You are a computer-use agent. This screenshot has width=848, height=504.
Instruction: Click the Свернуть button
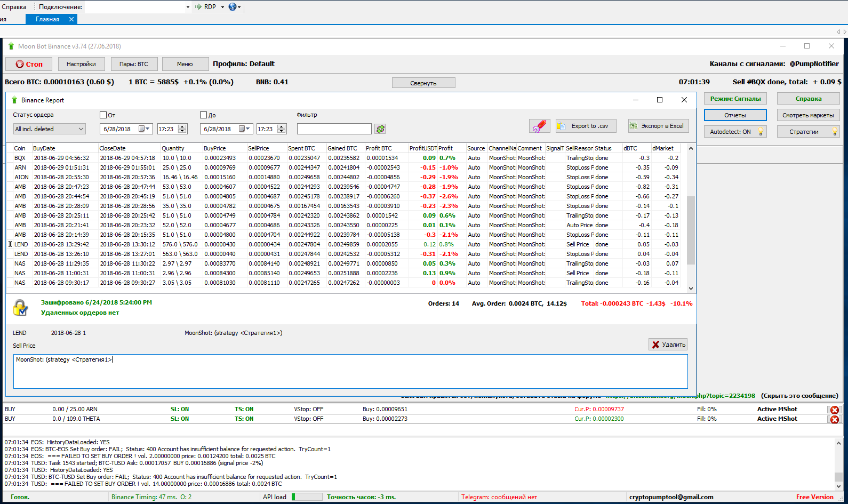pos(423,83)
